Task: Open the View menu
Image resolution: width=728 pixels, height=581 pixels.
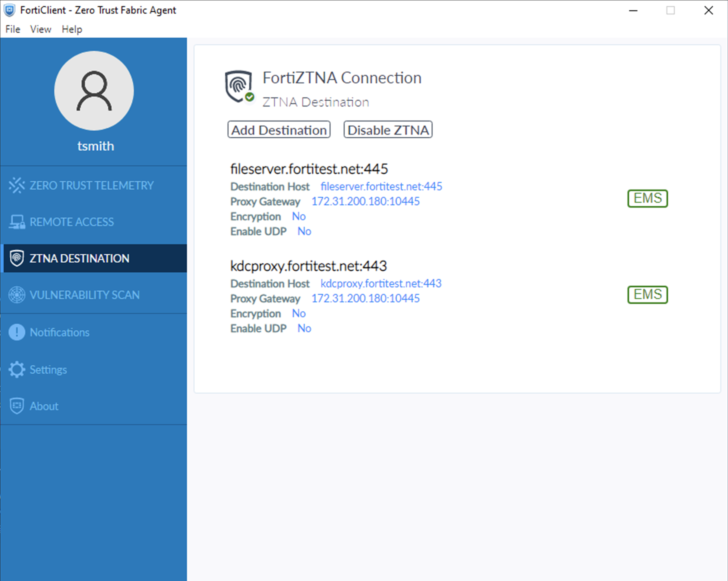Action: coord(40,29)
